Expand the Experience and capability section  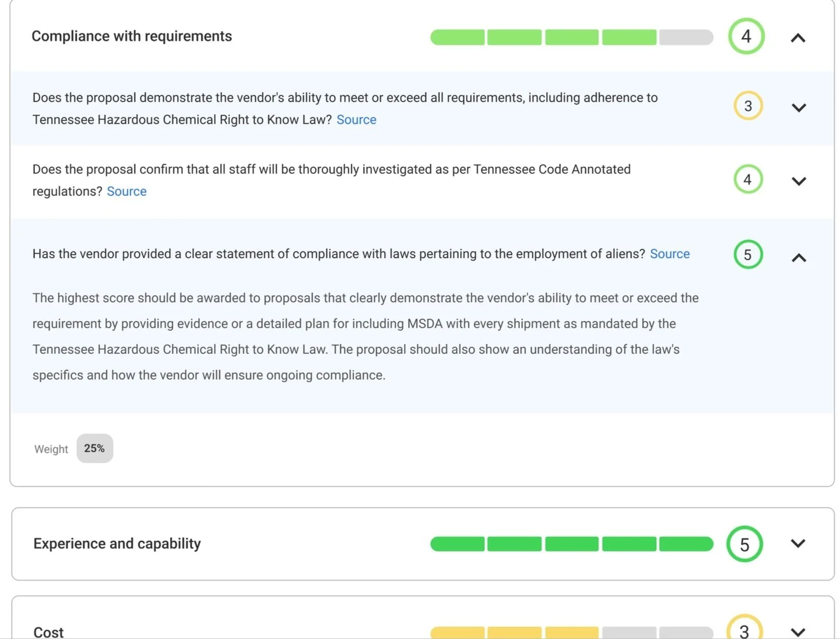(x=798, y=543)
